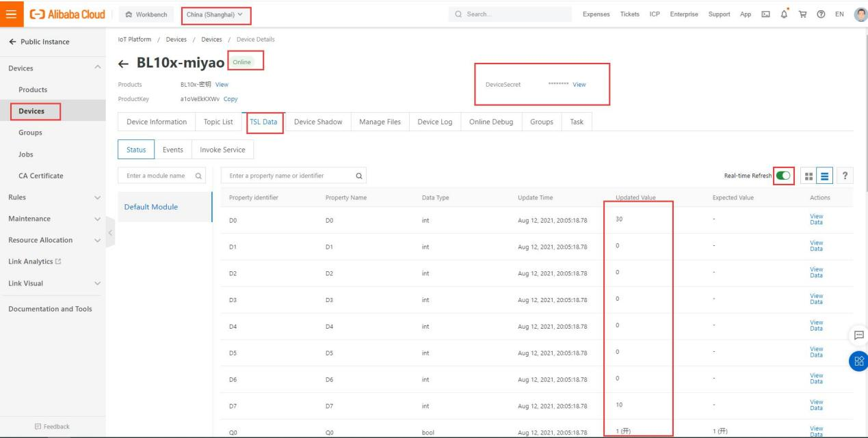The image size is (868, 438).
Task: Select the Status sub-tab
Action: click(136, 150)
